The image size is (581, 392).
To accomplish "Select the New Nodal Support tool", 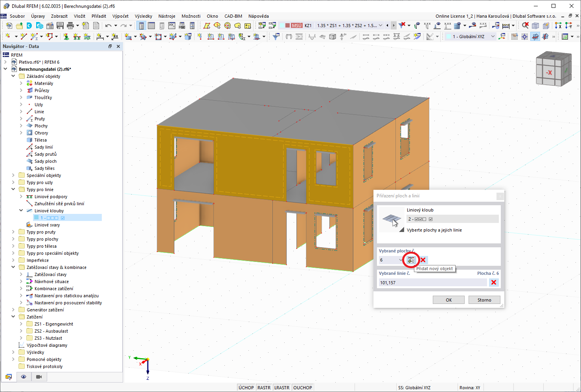I will pyautogui.click(x=66, y=37).
